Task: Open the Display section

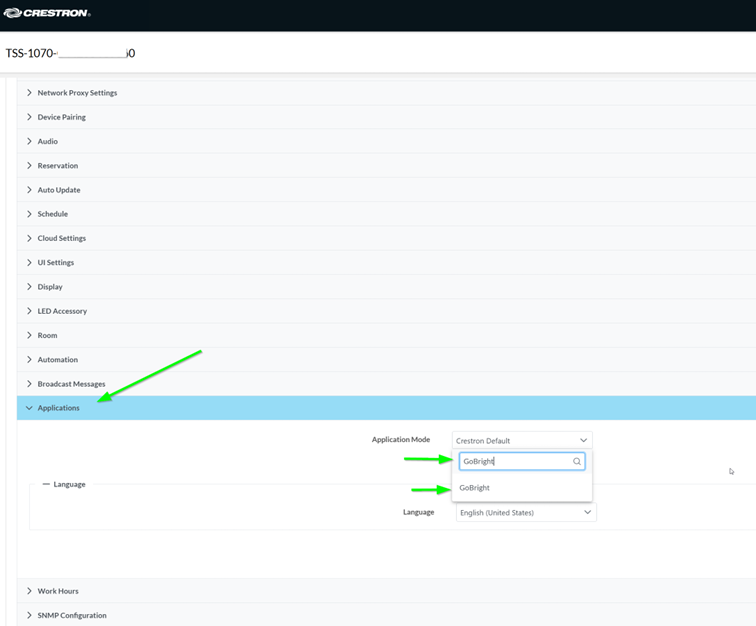Action: (50, 287)
